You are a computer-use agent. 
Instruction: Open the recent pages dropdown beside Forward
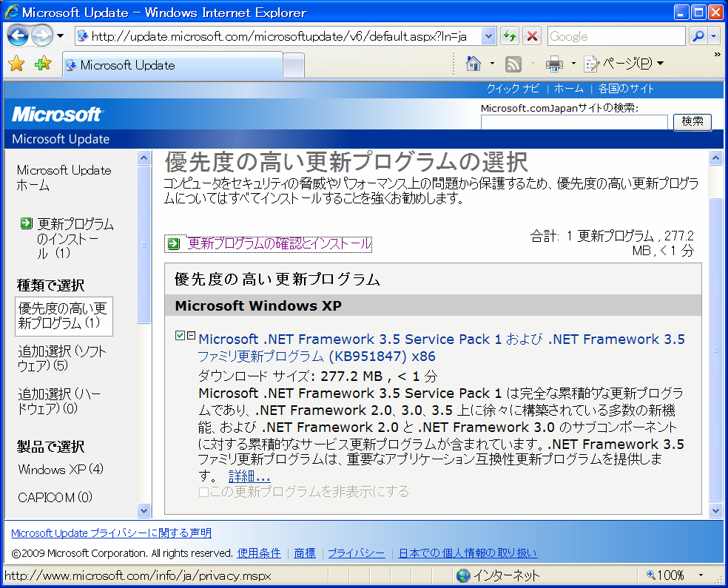[61, 36]
